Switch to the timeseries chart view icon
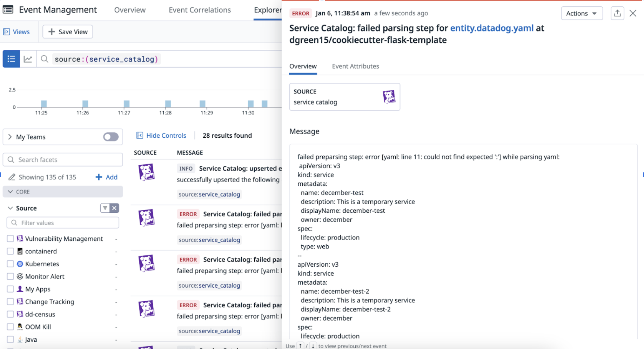 coord(28,59)
